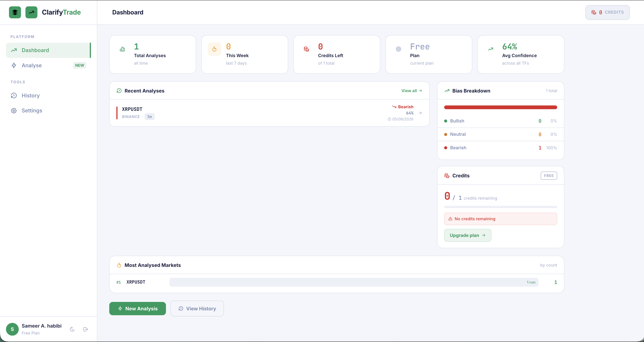
Task: Click the View History button
Action: coord(197,308)
